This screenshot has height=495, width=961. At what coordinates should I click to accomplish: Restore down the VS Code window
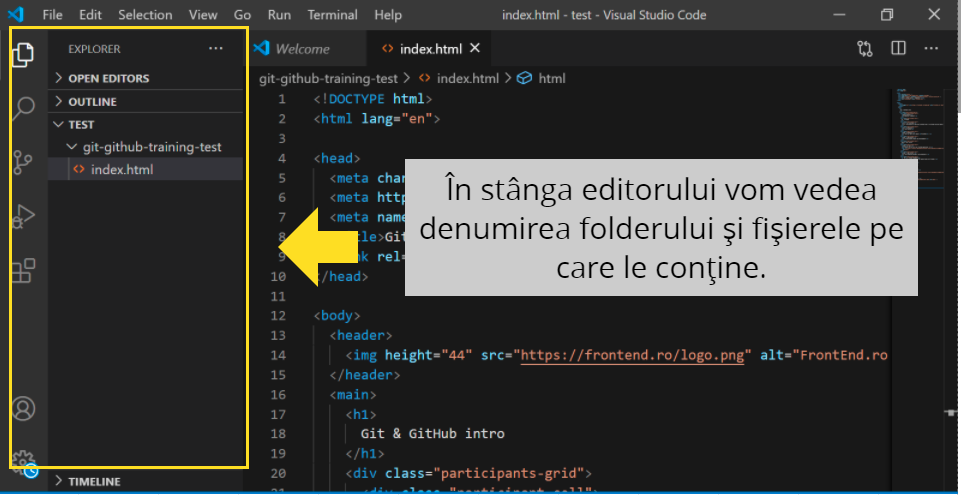[x=886, y=15]
